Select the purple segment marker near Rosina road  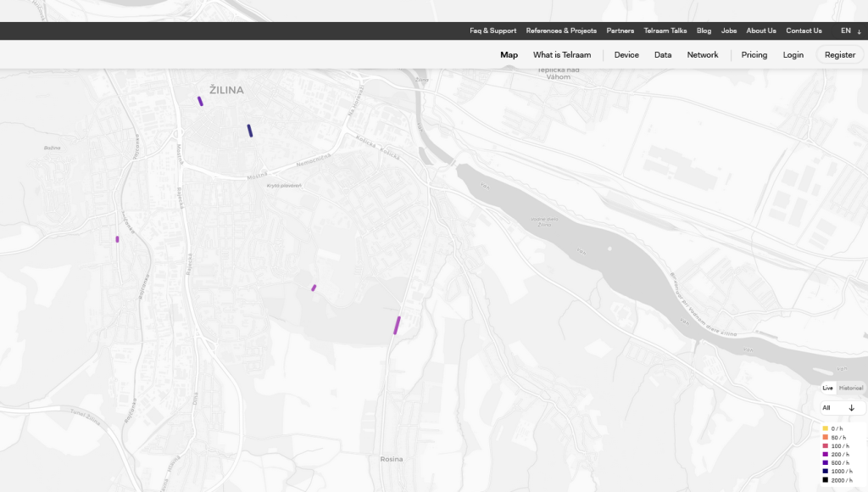tap(397, 325)
